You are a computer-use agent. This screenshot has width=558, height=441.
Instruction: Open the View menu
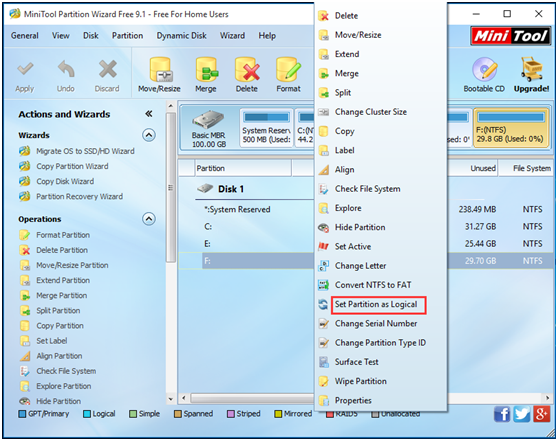pyautogui.click(x=60, y=36)
